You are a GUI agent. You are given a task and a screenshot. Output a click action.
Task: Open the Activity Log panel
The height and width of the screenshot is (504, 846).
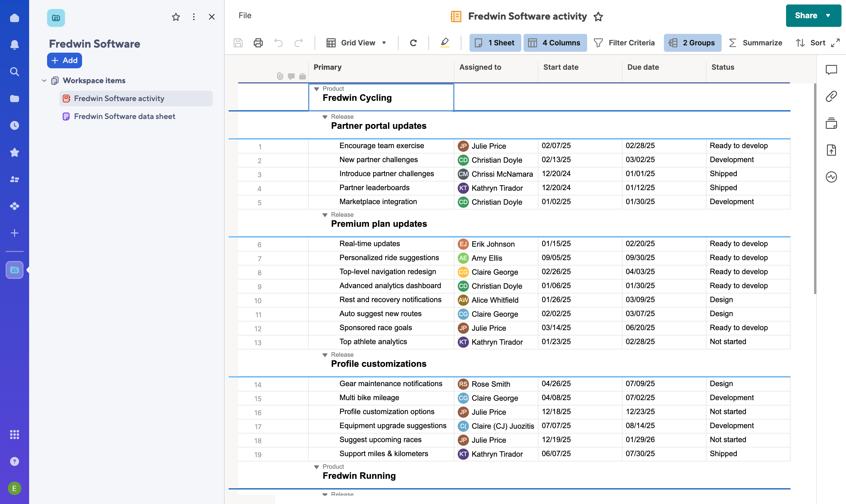[831, 177]
